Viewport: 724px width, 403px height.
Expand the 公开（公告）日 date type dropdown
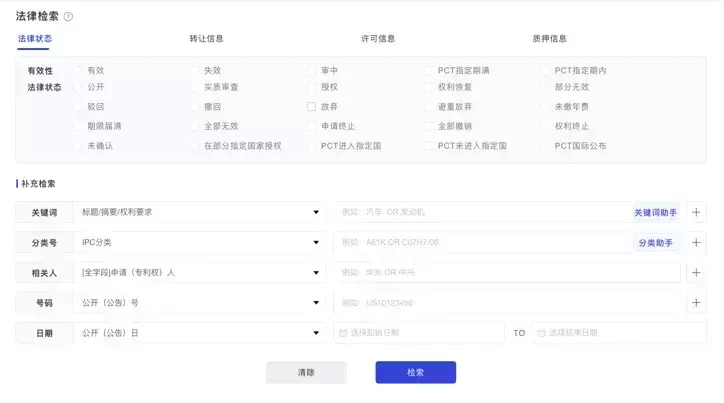click(x=199, y=332)
